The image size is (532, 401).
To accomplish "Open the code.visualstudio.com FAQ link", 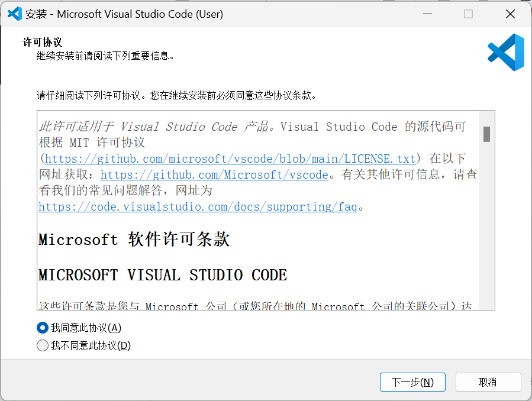I will point(198,206).
